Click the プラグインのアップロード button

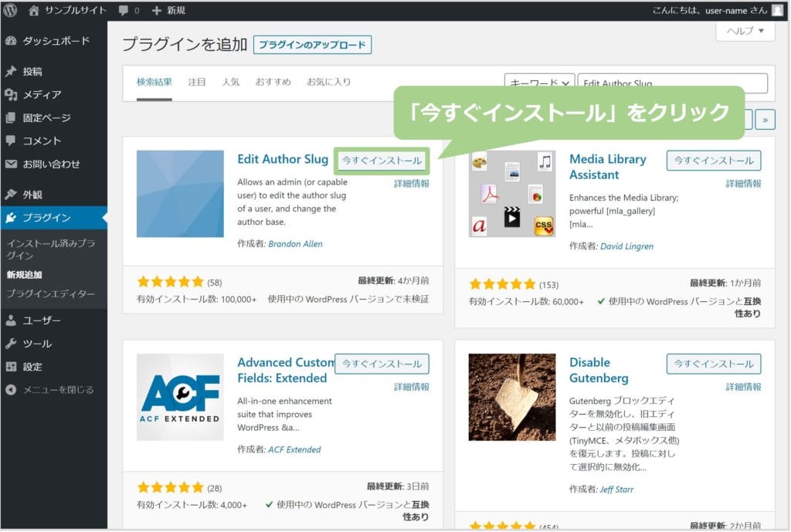coord(312,45)
